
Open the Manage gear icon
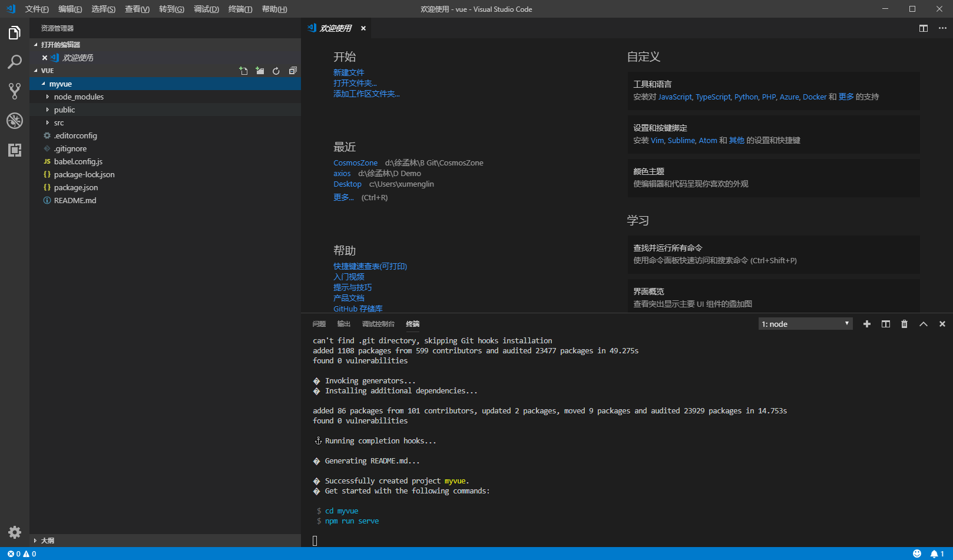(x=15, y=532)
